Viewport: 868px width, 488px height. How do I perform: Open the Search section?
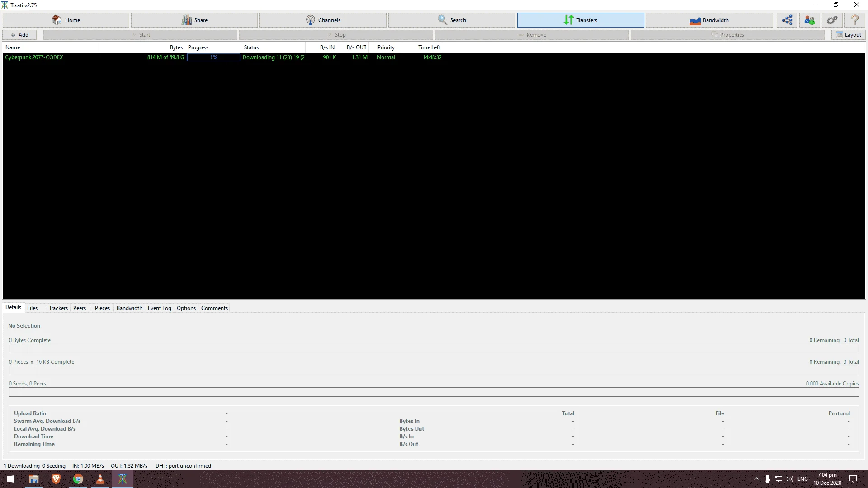coord(452,20)
